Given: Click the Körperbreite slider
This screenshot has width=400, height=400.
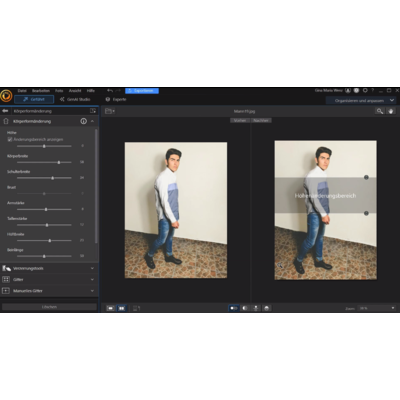Looking at the screenshot, I should [x=44, y=162].
